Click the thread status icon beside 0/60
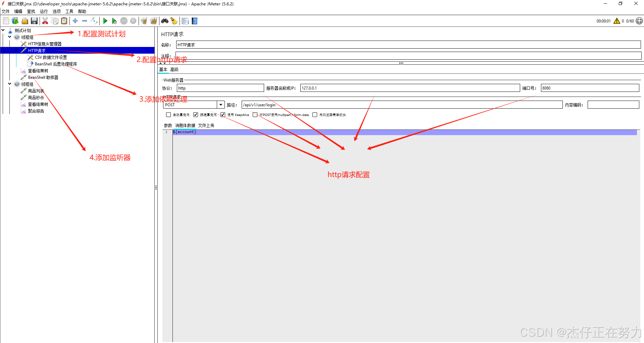Viewport: 644px width, 343px height. point(639,21)
